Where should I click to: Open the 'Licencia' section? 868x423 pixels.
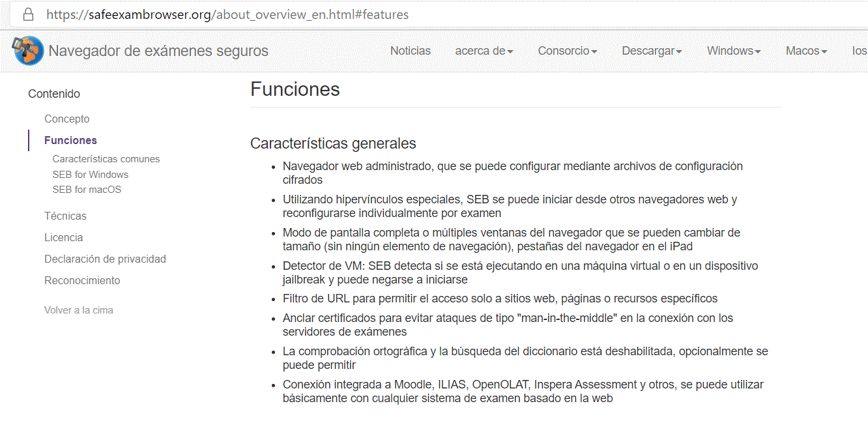63,237
